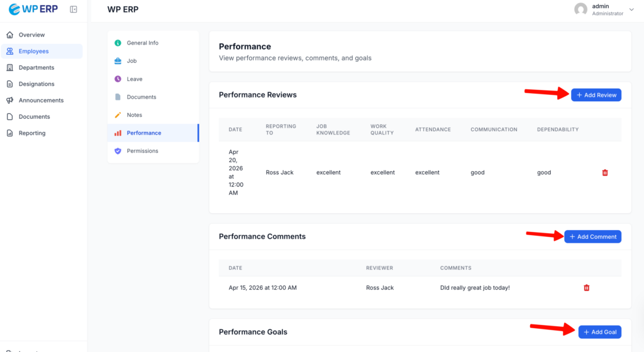Click the WP ERP logo

[33, 9]
